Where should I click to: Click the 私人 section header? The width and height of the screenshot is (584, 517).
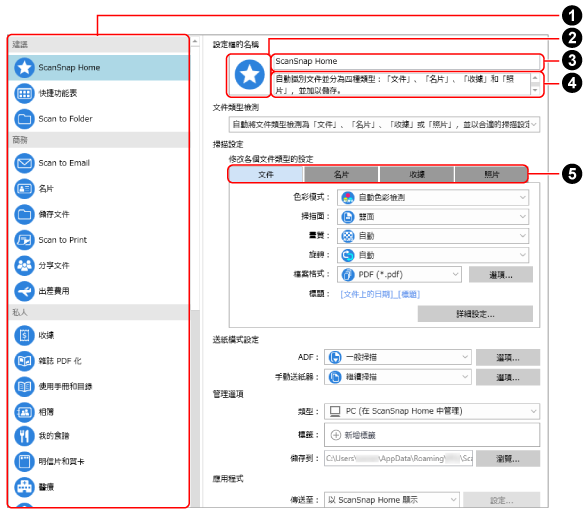coord(98,312)
